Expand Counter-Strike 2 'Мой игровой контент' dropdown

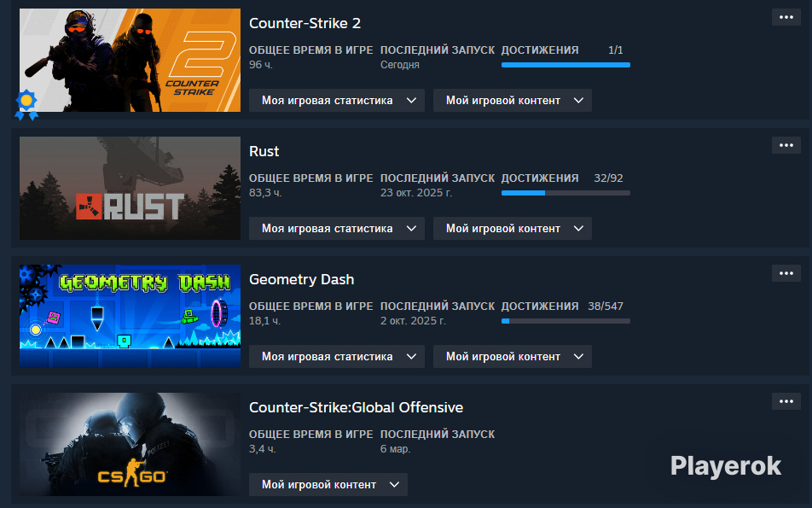(512, 100)
